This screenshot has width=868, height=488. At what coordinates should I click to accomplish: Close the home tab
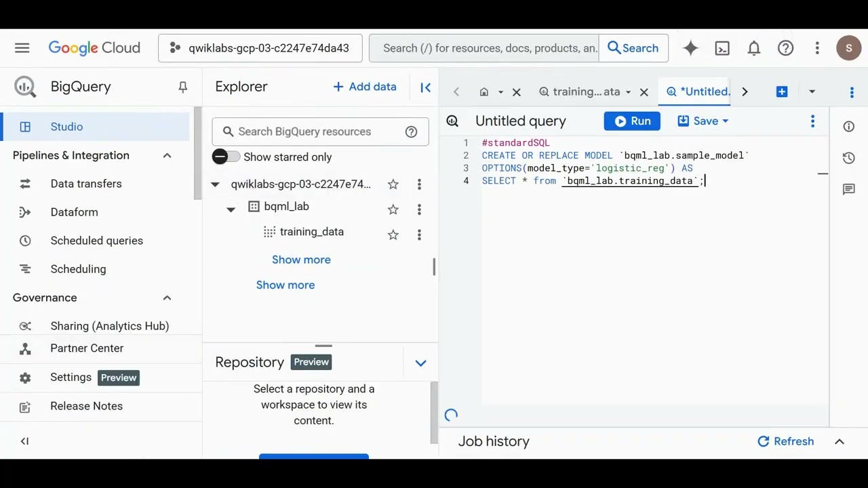coord(516,91)
